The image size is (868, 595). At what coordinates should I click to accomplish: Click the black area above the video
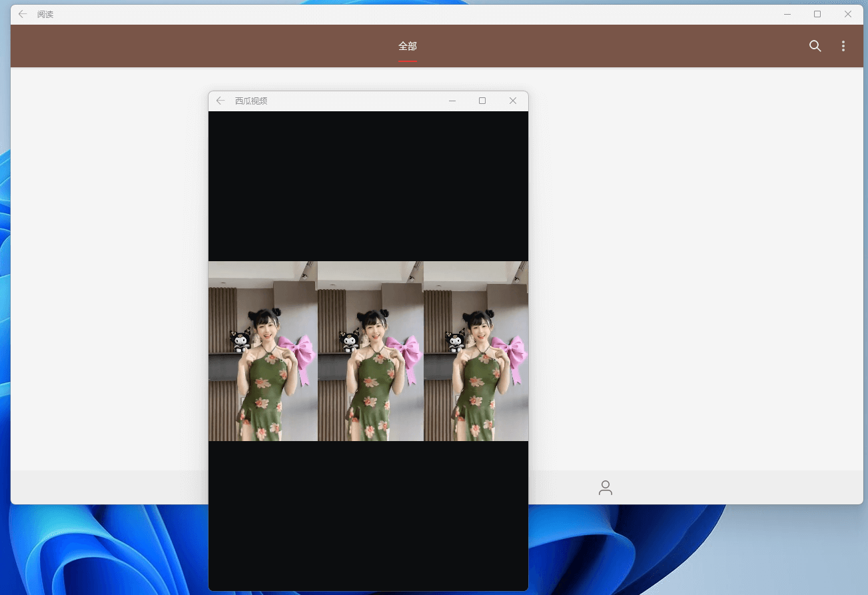[368, 187]
